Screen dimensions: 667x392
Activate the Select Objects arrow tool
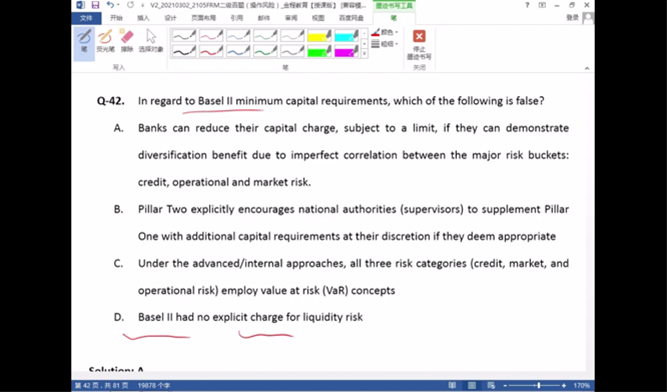151,41
